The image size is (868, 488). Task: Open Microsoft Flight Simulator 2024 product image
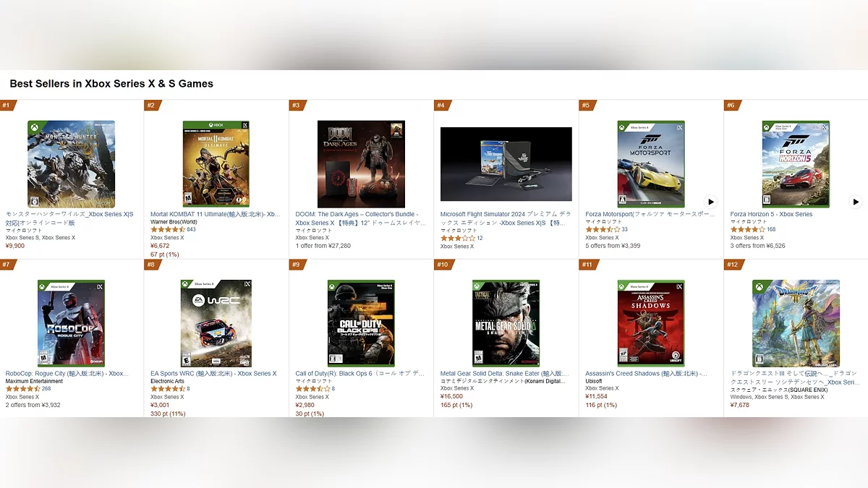tap(506, 164)
